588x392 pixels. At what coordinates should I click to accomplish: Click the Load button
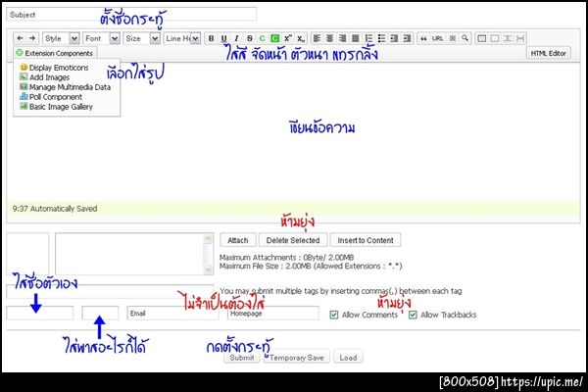pyautogui.click(x=348, y=358)
